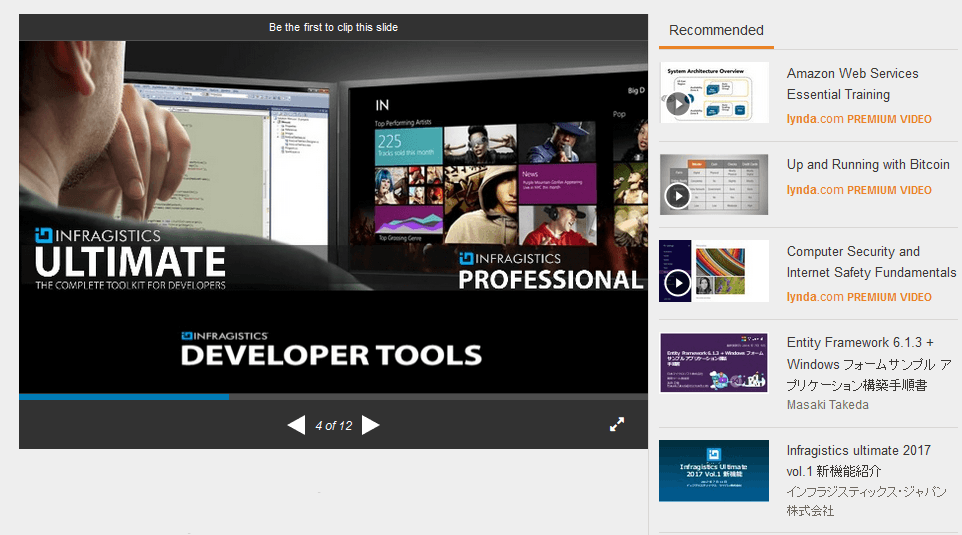Open Infragistics ultimate 2017 vol.1 title link
This screenshot has width=962, height=535.
click(x=859, y=461)
